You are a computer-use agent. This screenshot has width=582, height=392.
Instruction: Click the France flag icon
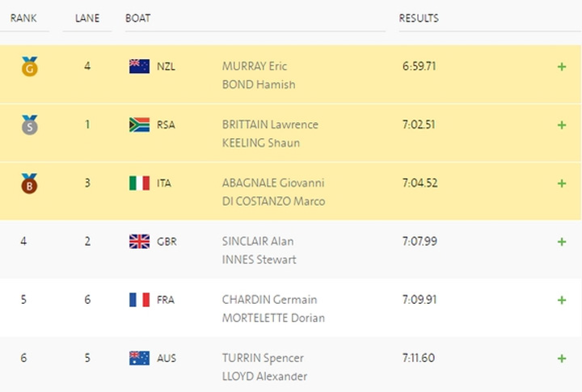139,300
